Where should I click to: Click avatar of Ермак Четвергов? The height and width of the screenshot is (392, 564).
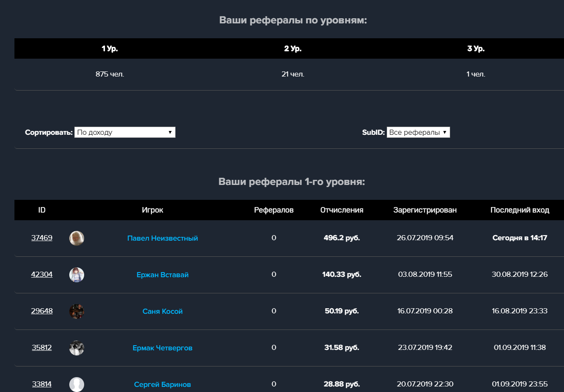(77, 348)
